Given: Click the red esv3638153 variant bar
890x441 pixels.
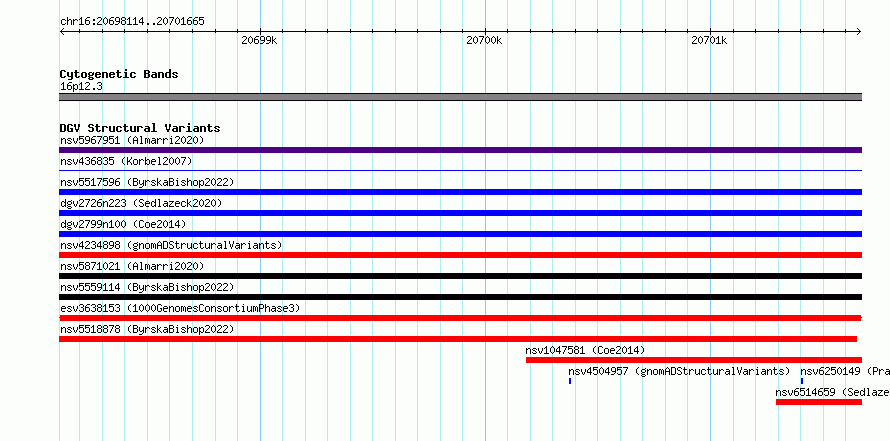Looking at the screenshot, I should [x=460, y=318].
